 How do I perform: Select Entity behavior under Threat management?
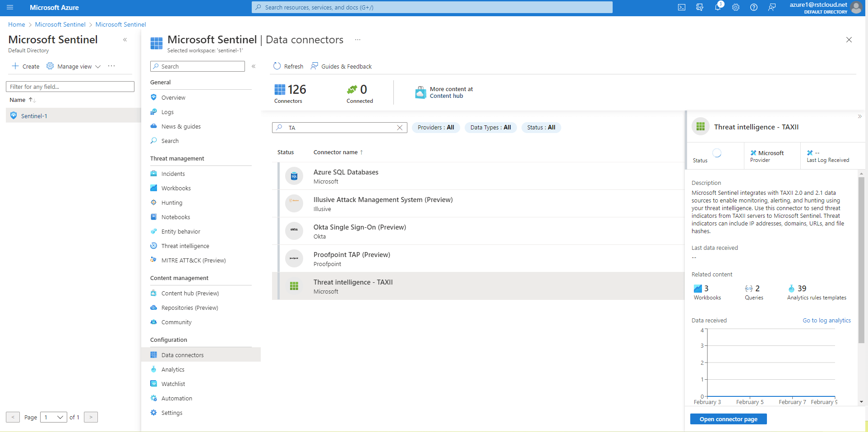[x=180, y=231]
